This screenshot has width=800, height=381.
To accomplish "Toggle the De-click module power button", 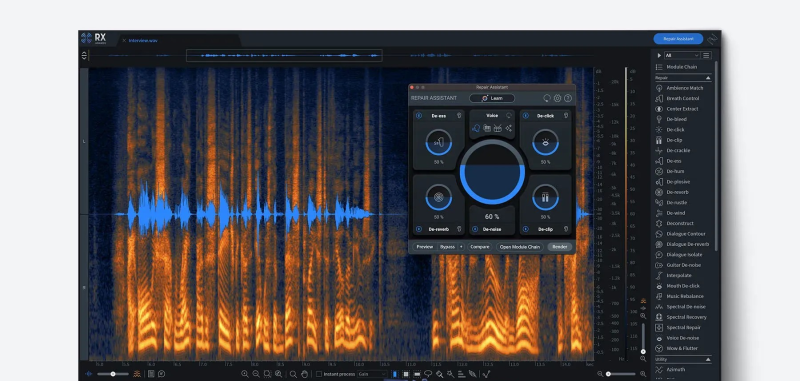I will tap(526, 116).
